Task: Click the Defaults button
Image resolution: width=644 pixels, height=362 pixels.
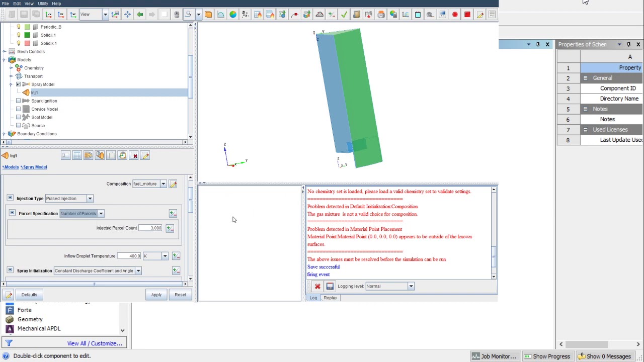Action: (x=29, y=295)
